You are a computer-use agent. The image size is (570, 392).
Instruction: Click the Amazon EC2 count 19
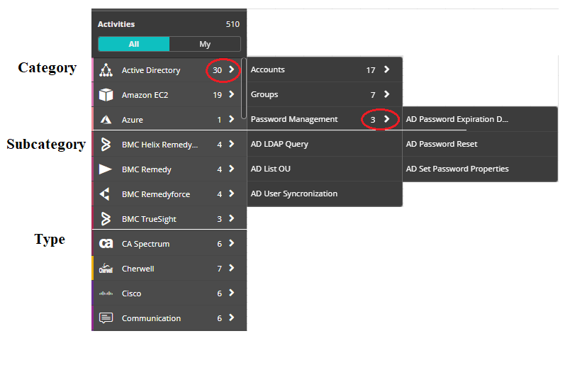(x=218, y=95)
